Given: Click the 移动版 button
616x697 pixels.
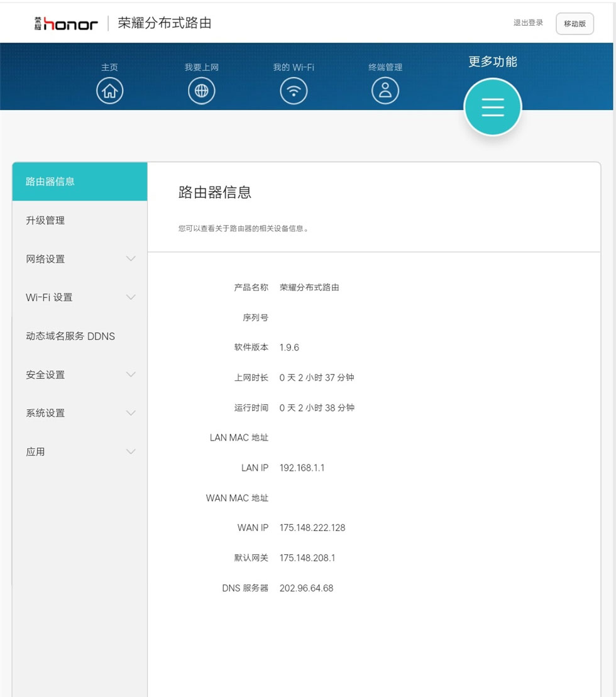Looking at the screenshot, I should pos(575,24).
